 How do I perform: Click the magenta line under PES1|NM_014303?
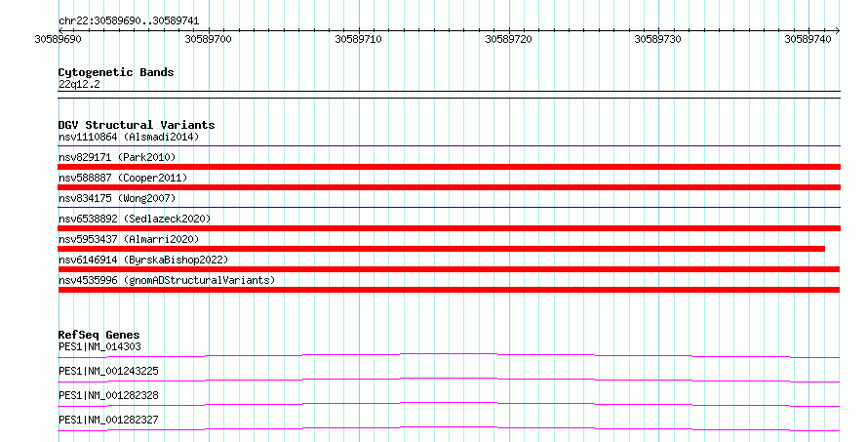[449, 354]
